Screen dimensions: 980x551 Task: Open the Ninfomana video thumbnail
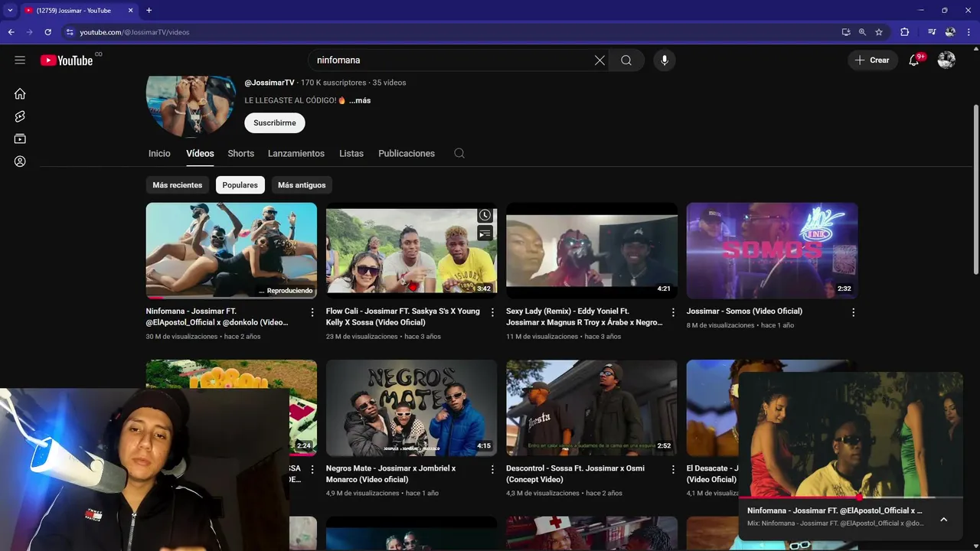[x=231, y=250]
